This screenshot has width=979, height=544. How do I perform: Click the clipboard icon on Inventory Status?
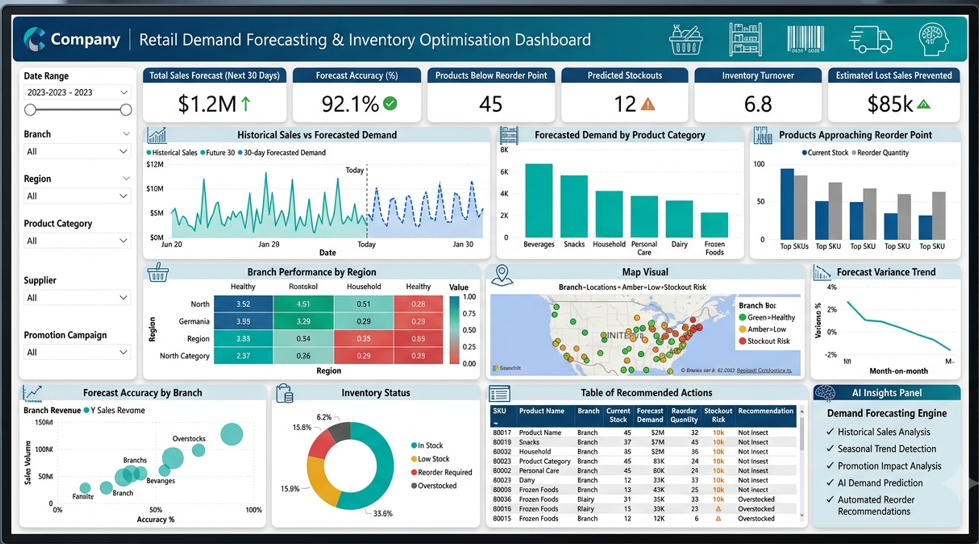[x=284, y=393]
